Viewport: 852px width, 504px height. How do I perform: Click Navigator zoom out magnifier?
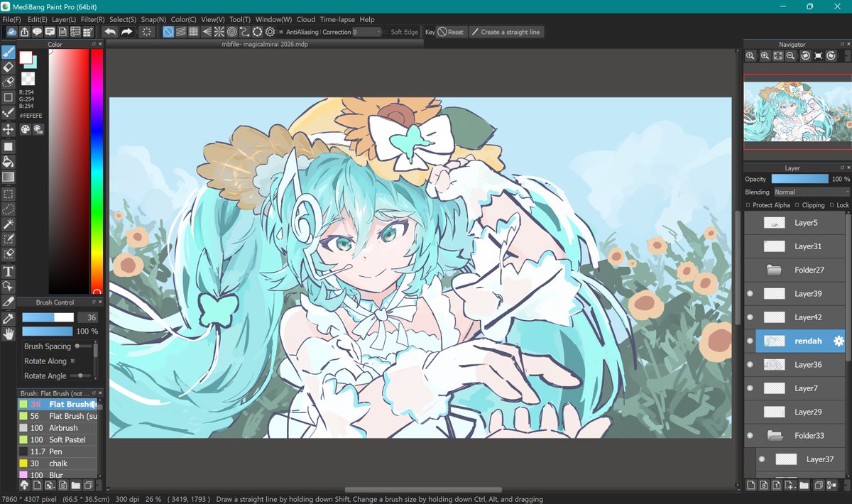pyautogui.click(x=791, y=55)
